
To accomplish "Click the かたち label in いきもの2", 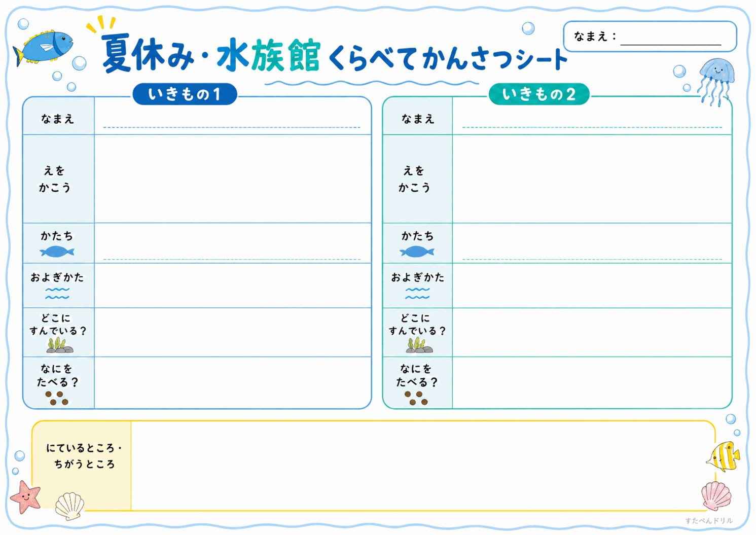I will click(417, 236).
